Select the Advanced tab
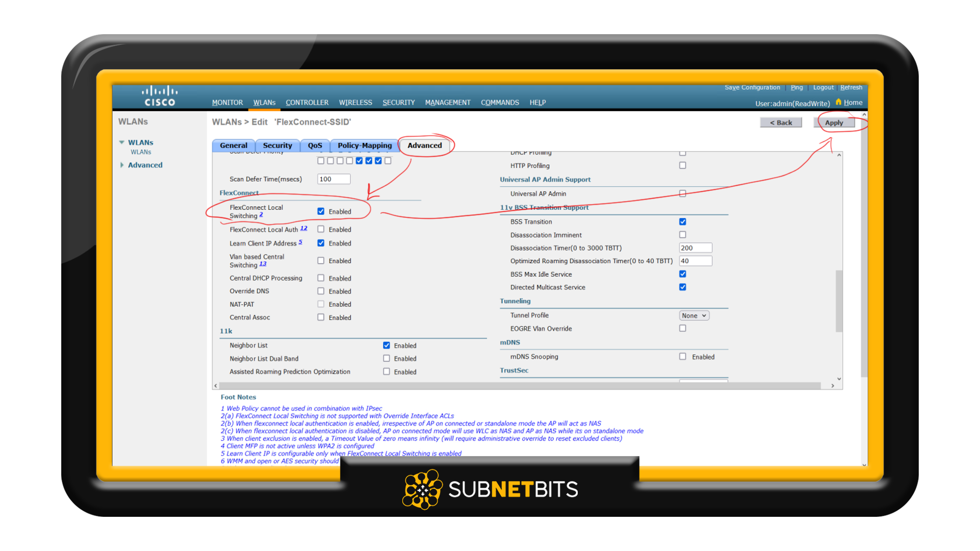The width and height of the screenshot is (980, 551). [425, 145]
